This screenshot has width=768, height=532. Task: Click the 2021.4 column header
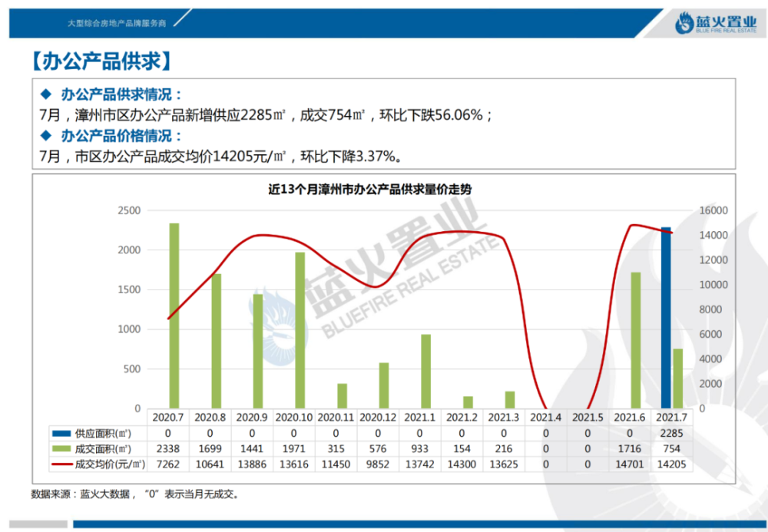[x=545, y=418]
